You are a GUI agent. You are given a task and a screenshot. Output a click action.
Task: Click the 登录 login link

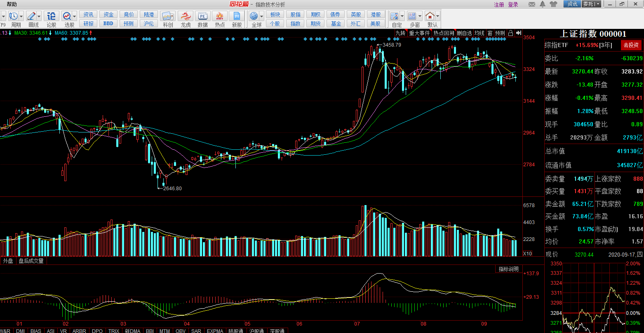pos(513,5)
